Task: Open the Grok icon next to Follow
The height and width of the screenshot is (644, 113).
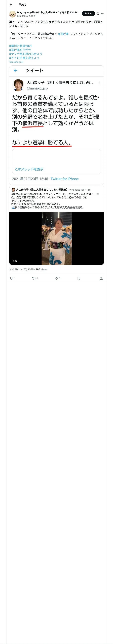Action: [98, 14]
